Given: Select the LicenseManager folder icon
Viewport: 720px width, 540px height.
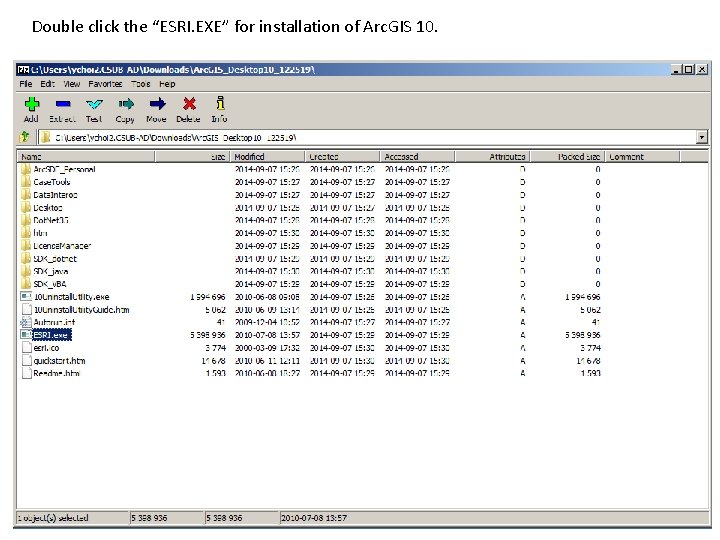Looking at the screenshot, I should click(x=26, y=246).
